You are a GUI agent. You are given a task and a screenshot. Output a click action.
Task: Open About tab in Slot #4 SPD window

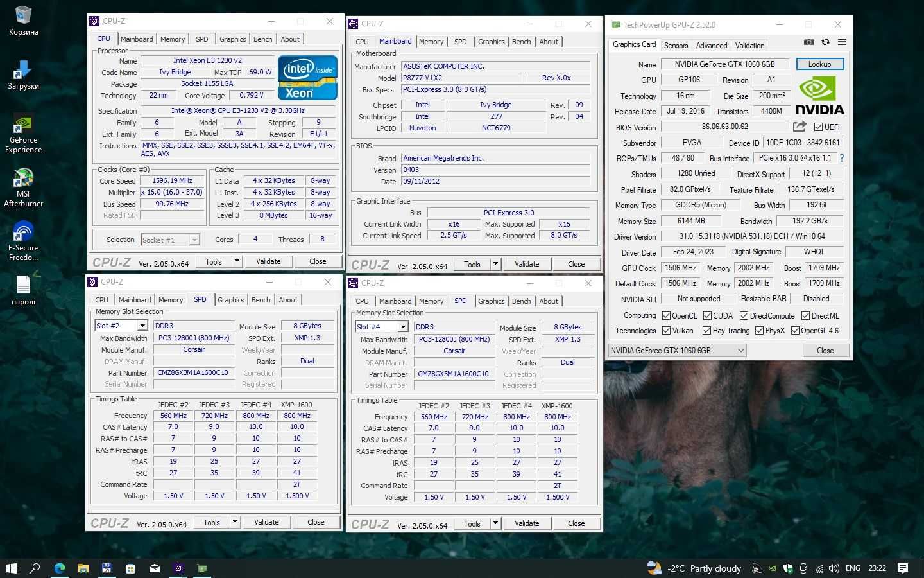coord(549,301)
